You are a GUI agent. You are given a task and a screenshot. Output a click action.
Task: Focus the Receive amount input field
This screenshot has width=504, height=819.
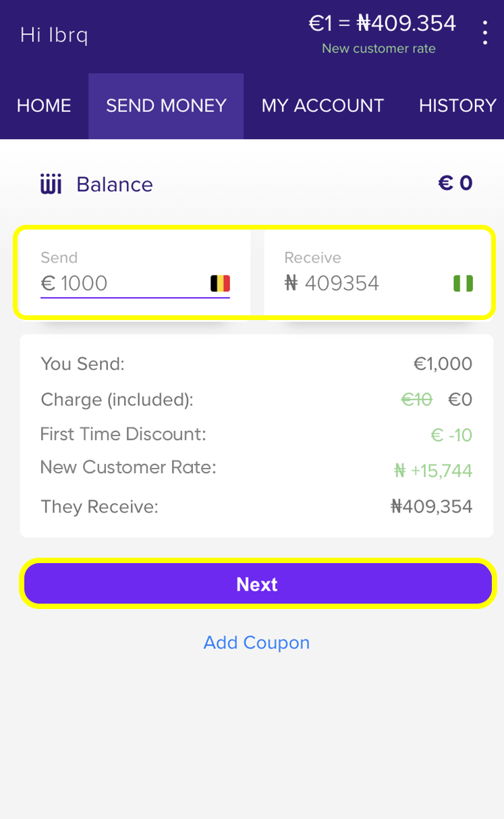pos(364,283)
